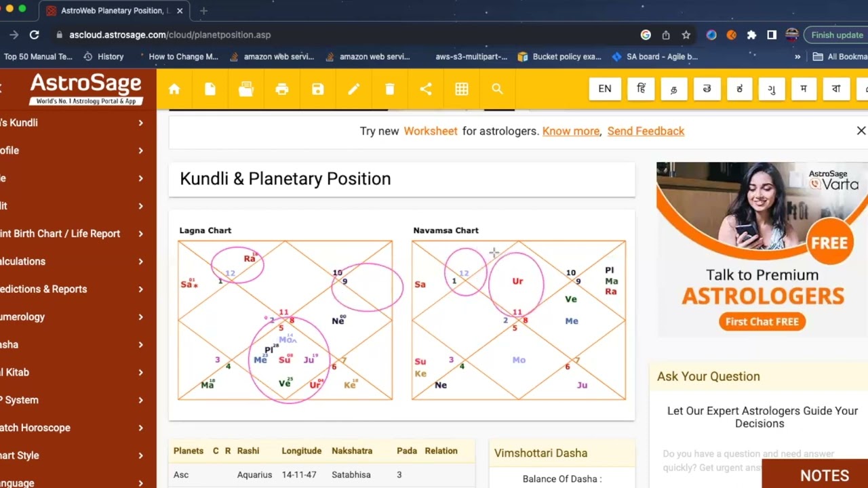Delete the chart using the trash icon
The image size is (868, 488).
click(x=390, y=89)
